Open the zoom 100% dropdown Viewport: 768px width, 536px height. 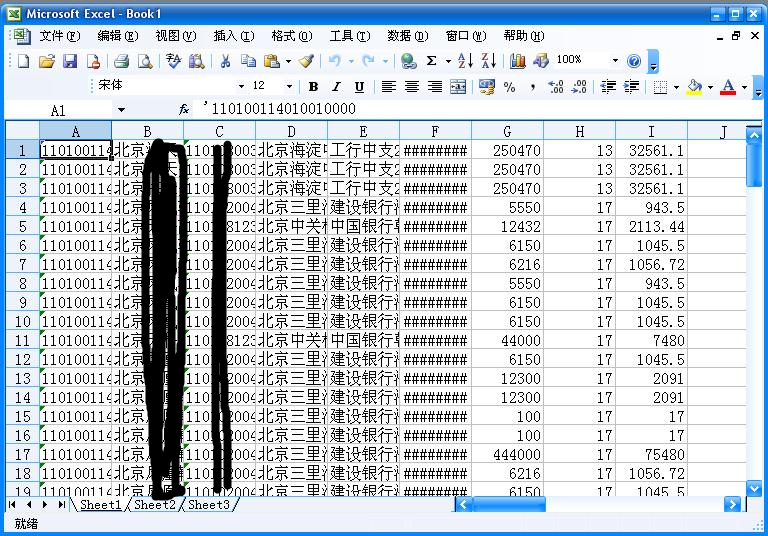pos(615,61)
